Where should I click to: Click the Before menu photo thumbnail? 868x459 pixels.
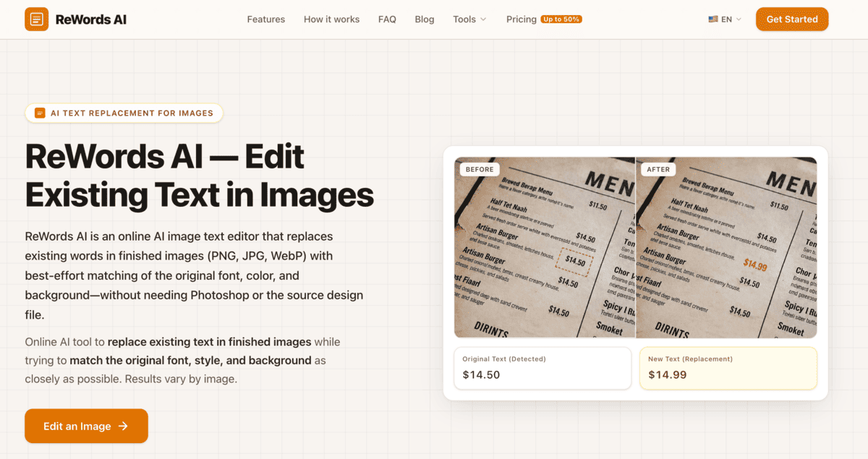[545, 247]
